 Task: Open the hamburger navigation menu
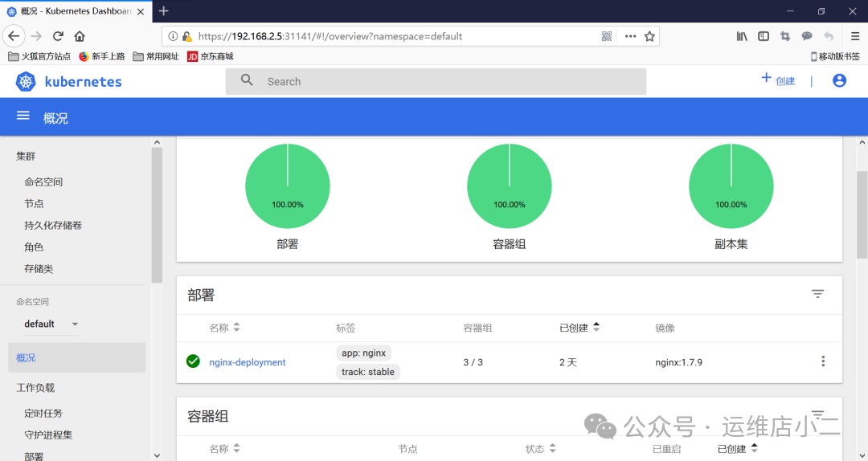pos(23,116)
